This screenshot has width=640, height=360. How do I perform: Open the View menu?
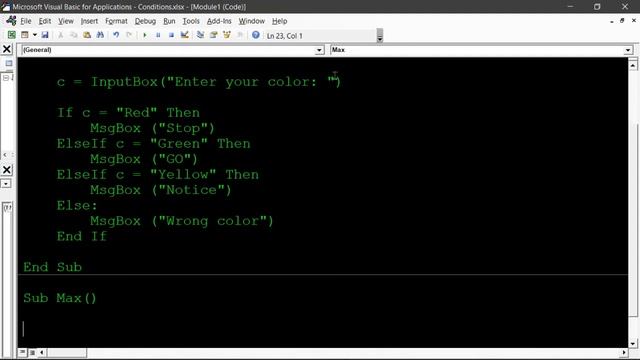pos(65,21)
